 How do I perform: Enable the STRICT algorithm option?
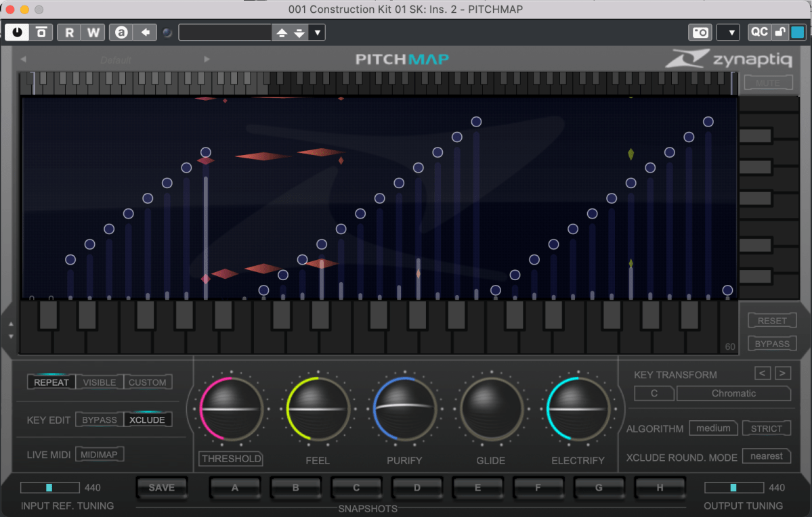[766, 428]
